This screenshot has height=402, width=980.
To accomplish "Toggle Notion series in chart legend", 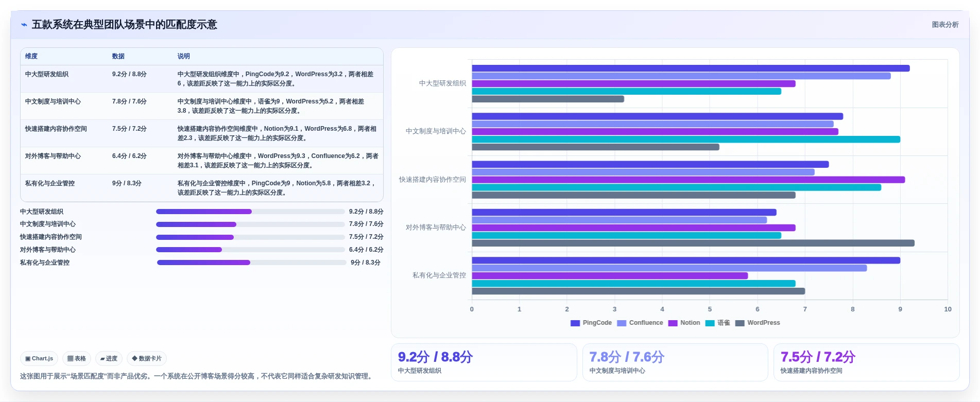I will point(684,323).
